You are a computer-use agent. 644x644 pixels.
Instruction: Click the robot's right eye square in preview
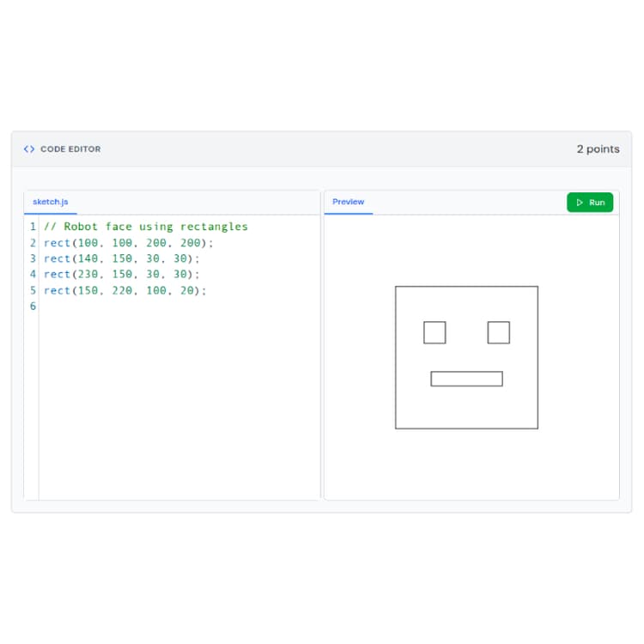coord(499,332)
